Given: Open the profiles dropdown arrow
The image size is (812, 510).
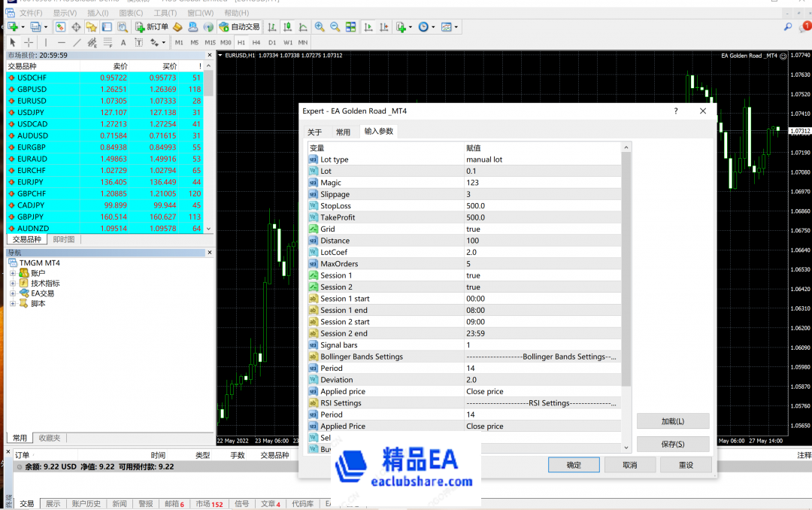Looking at the screenshot, I should (46, 27).
